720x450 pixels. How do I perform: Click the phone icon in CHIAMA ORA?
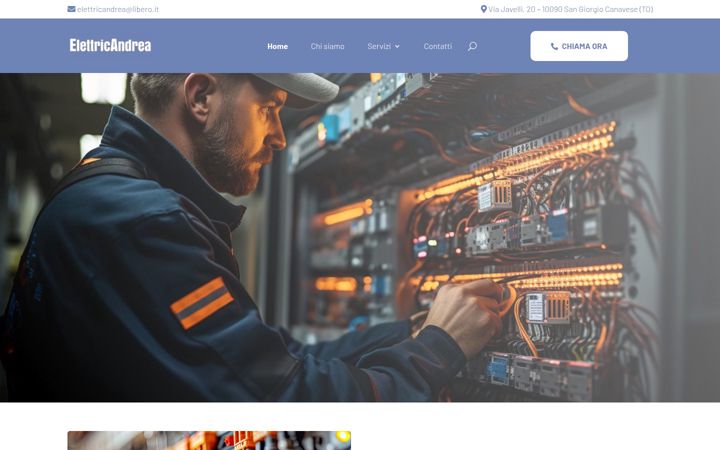coord(554,46)
